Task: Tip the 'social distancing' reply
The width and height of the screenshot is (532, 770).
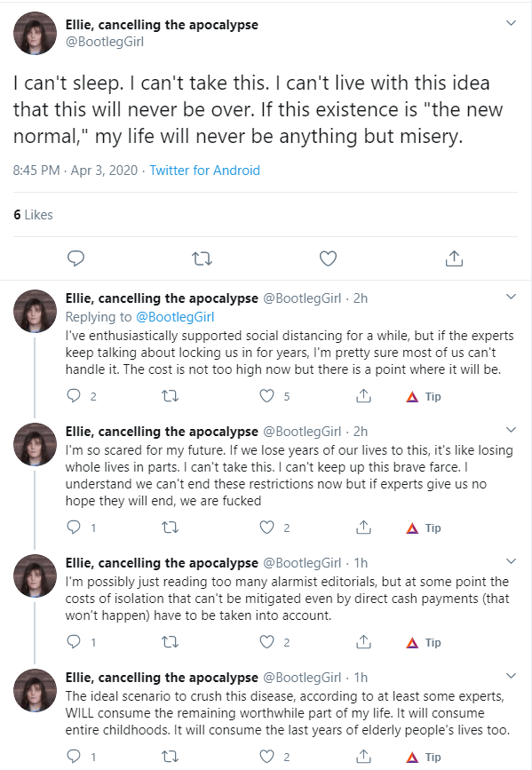Action: click(x=424, y=396)
